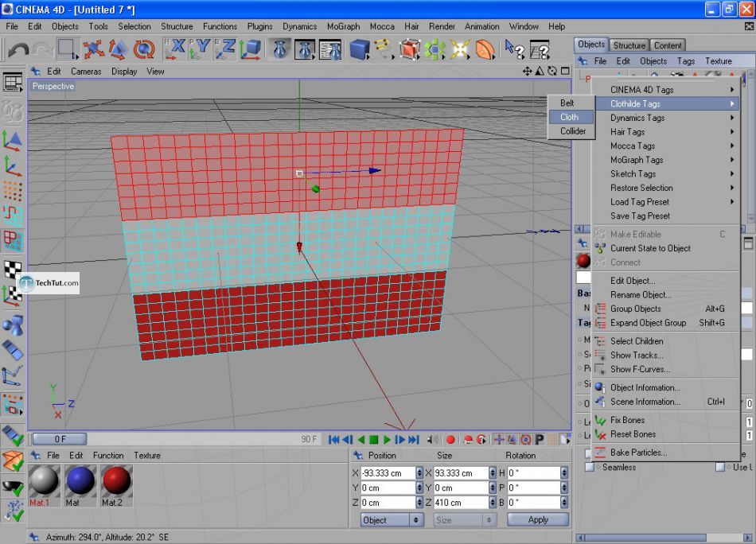Render active view icon

pyautogui.click(x=279, y=49)
